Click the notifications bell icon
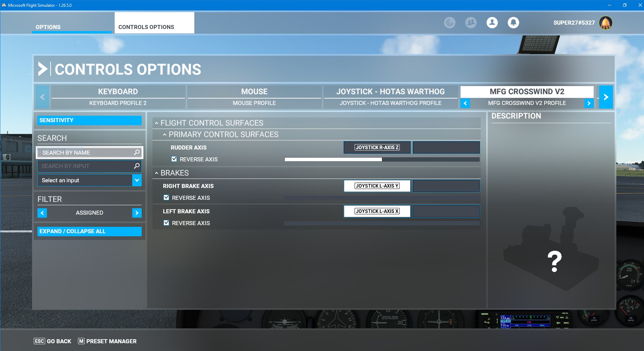 pos(513,23)
